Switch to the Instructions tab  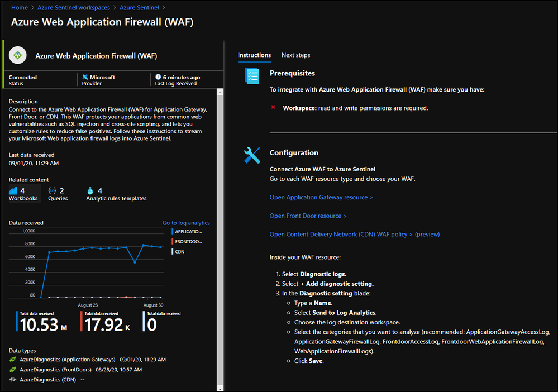(x=255, y=55)
